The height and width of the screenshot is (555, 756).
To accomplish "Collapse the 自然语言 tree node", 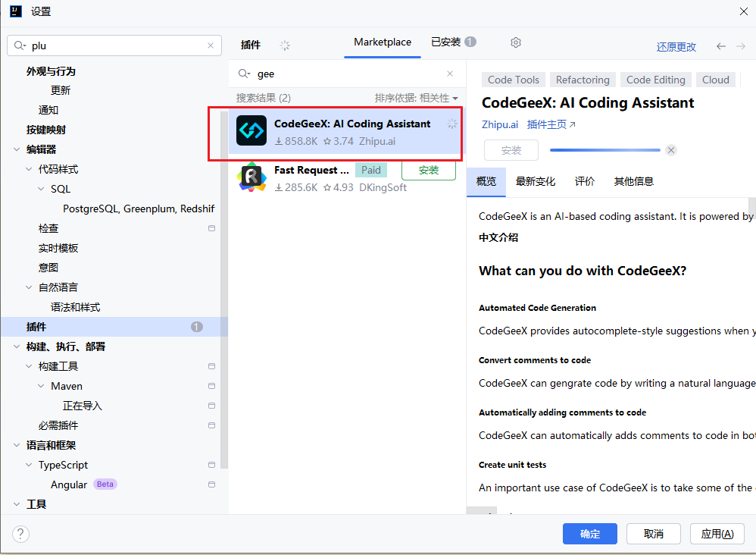I will click(x=29, y=287).
